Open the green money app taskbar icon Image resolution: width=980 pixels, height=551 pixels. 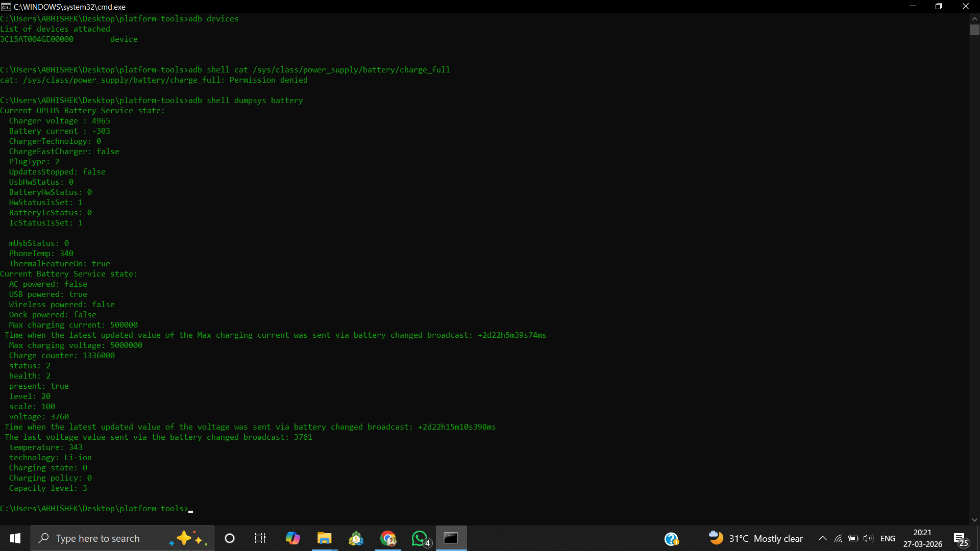(356, 538)
